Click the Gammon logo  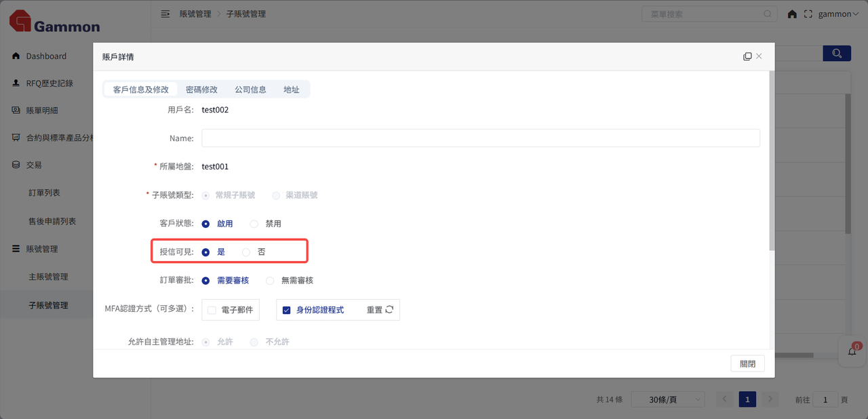pyautogui.click(x=54, y=22)
